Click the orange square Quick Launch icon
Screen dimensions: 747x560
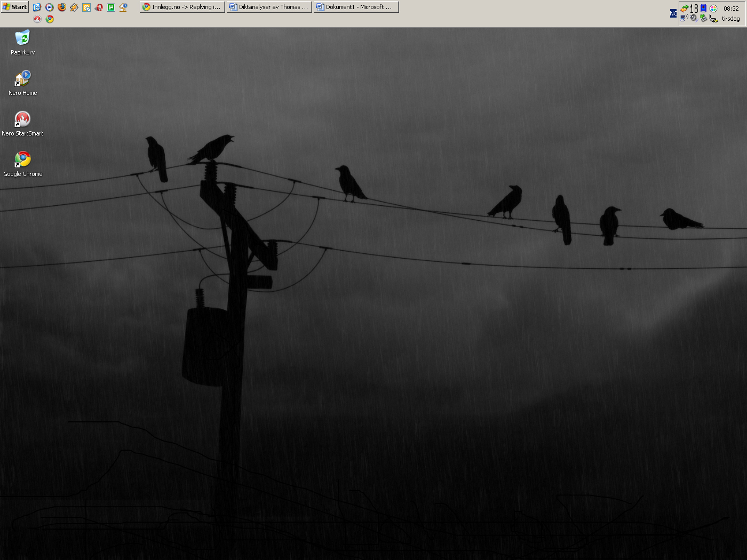tap(86, 7)
